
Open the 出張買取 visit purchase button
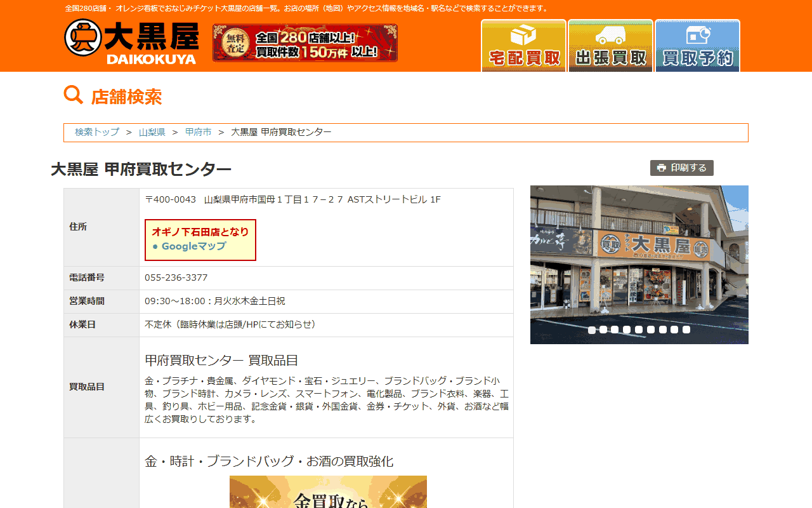(610, 45)
